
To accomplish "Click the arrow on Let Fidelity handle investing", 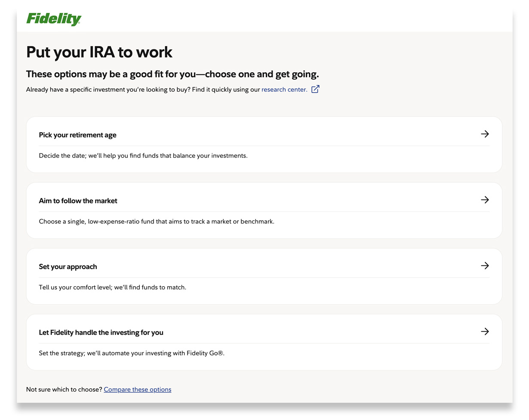I will tap(485, 332).
